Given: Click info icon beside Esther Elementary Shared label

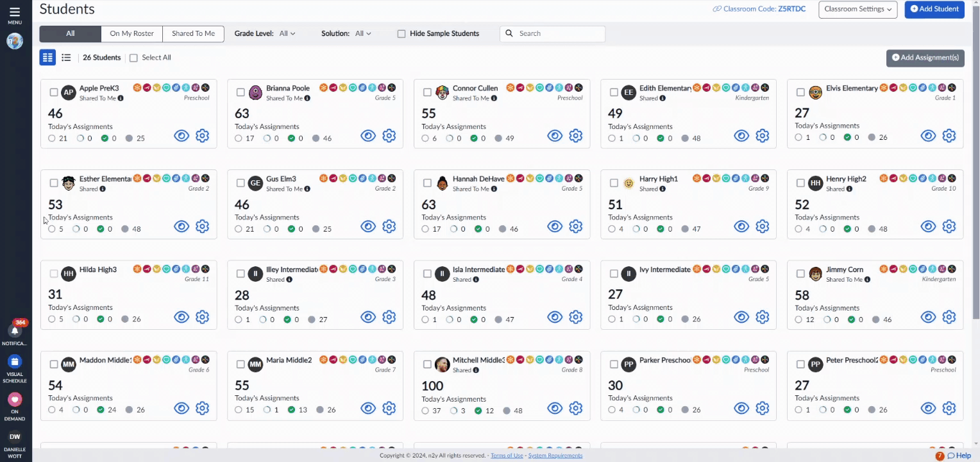Looking at the screenshot, I should 103,189.
